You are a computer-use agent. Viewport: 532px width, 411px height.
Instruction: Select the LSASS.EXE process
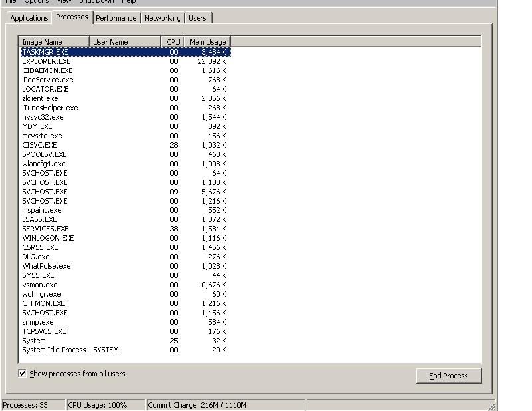tap(126, 219)
